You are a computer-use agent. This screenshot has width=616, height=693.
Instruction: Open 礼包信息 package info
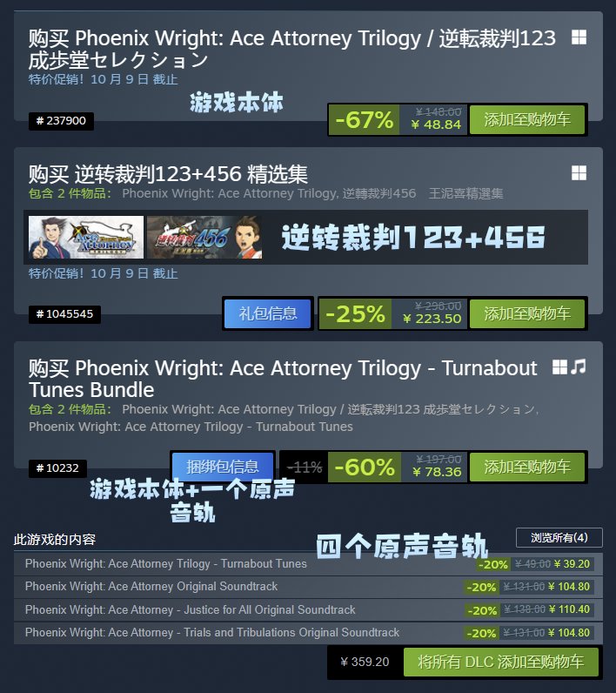click(x=268, y=313)
